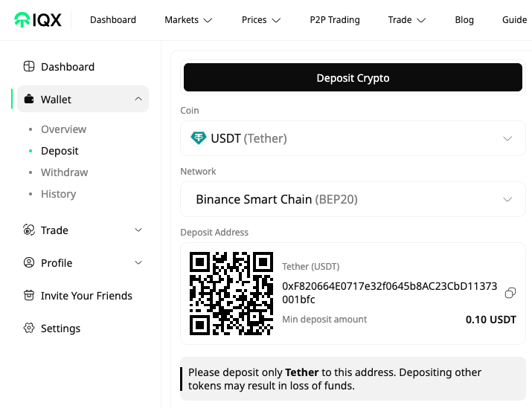The image size is (532, 408).
Task: Go to the Withdraw page
Action: 64,172
